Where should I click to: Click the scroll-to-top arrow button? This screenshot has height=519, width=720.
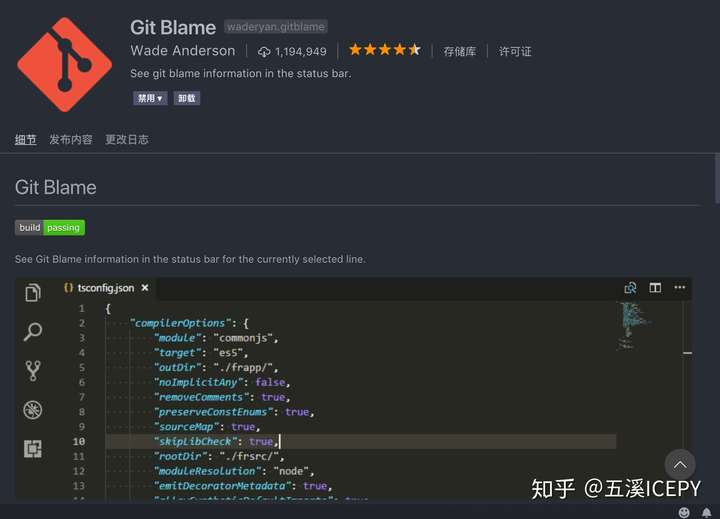click(680, 464)
